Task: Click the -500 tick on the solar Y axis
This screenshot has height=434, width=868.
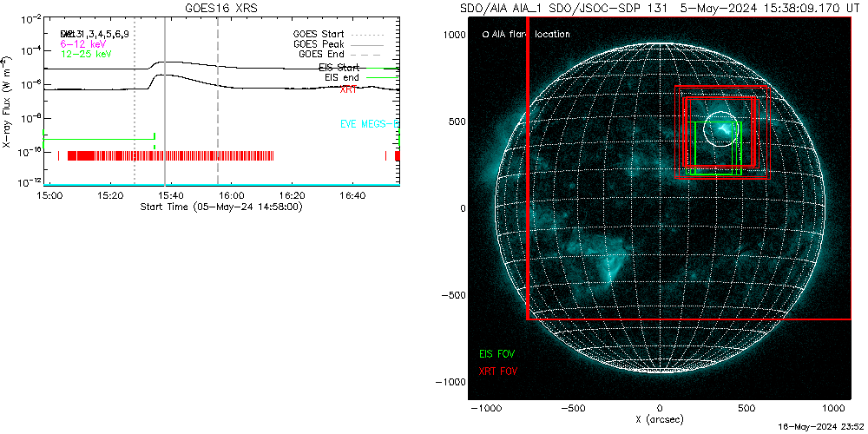Action: tap(453, 295)
